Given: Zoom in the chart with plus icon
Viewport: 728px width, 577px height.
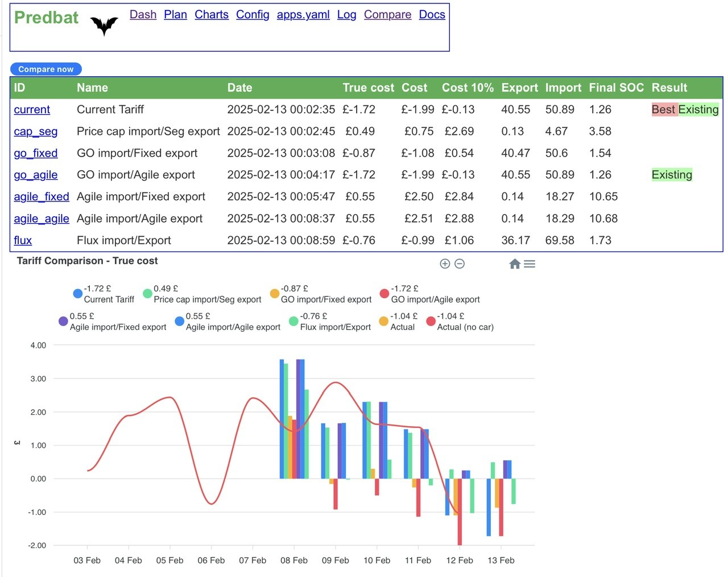Looking at the screenshot, I should coord(445,263).
